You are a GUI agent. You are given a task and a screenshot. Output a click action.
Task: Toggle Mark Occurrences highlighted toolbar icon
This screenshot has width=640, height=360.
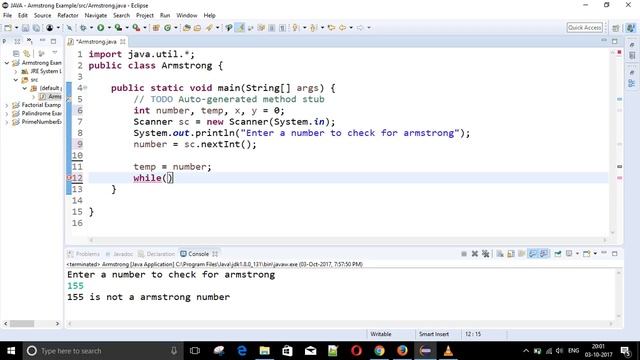240,28
